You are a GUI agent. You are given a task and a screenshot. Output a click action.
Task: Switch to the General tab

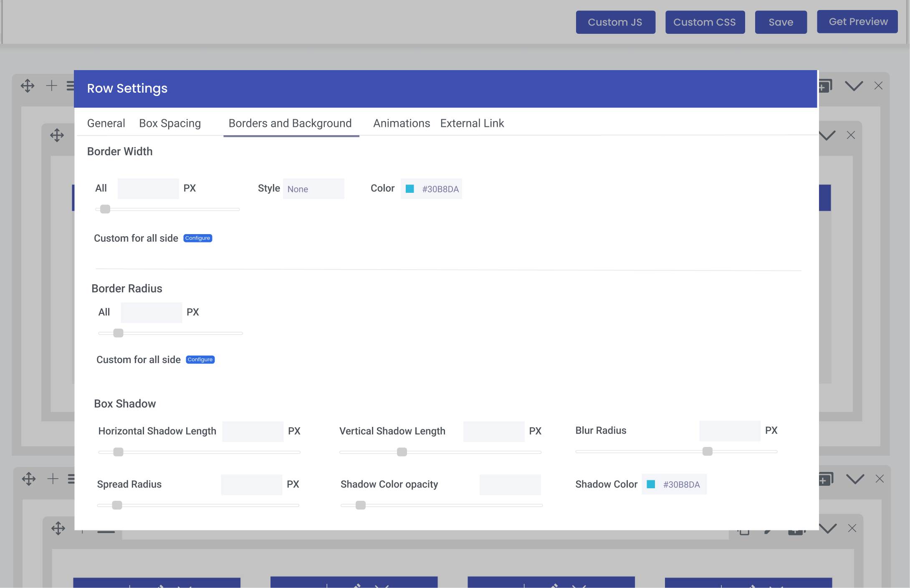tap(106, 123)
